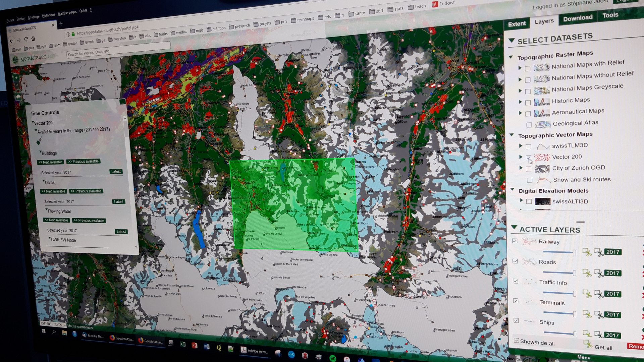The image size is (644, 362).
Task: Click the Latest button under Buildings
Action: pos(116,172)
